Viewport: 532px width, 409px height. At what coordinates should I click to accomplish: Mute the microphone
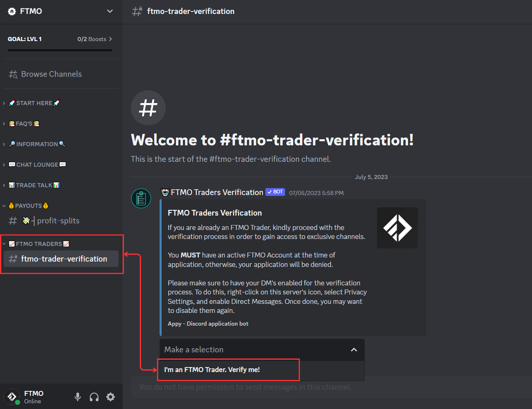tap(78, 397)
